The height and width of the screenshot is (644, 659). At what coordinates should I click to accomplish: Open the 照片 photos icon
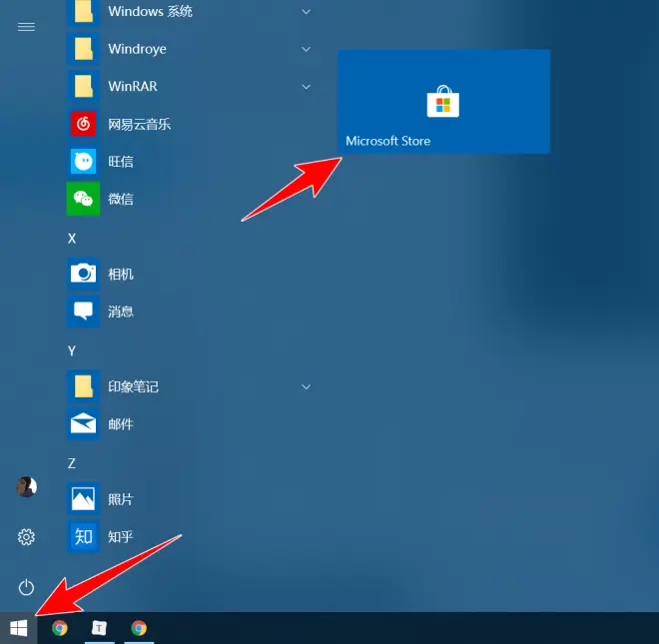(x=83, y=498)
